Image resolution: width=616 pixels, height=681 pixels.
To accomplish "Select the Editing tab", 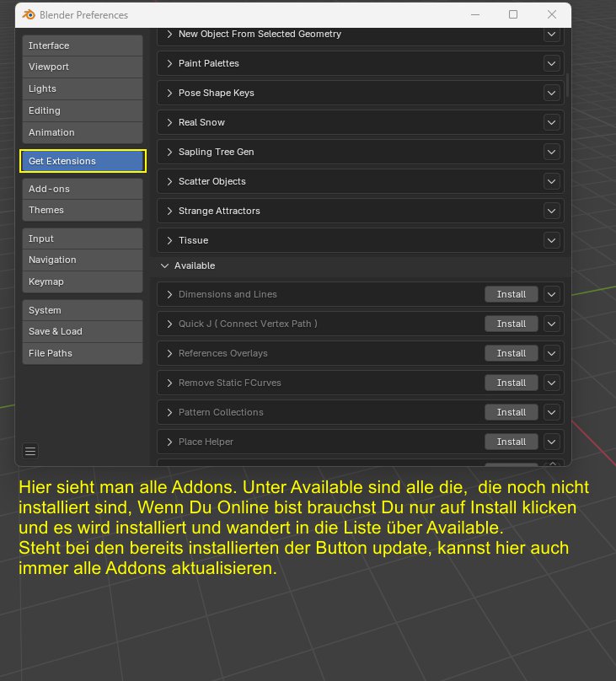I will click(x=83, y=110).
